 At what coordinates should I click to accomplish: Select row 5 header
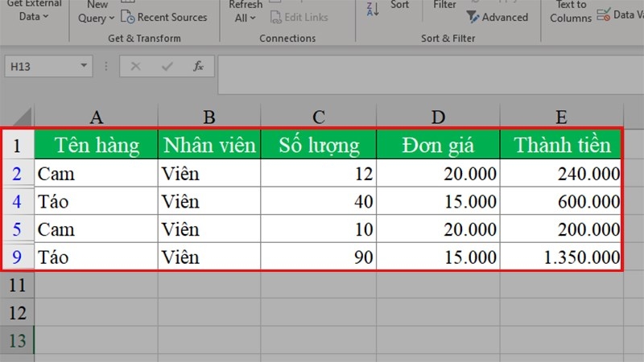tap(17, 228)
